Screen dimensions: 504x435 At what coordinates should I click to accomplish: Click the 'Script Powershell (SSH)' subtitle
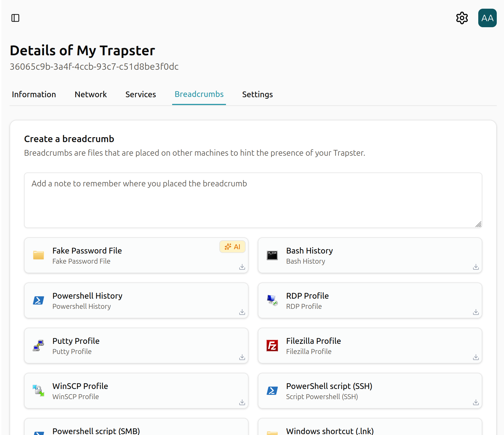(x=322, y=397)
